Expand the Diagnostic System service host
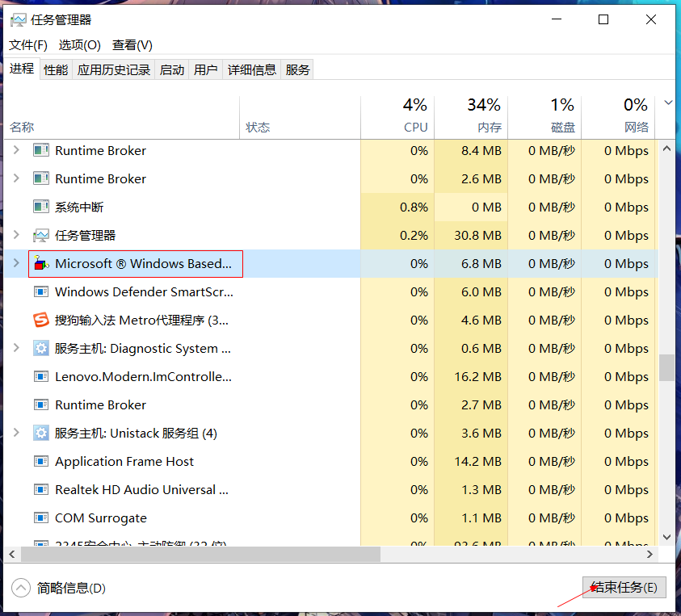Image resolution: width=681 pixels, height=616 pixels. click(16, 348)
